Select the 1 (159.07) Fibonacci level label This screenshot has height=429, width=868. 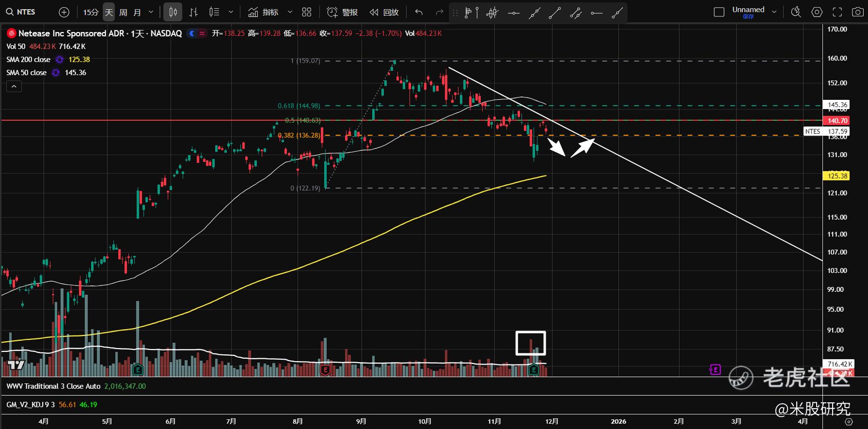(305, 61)
